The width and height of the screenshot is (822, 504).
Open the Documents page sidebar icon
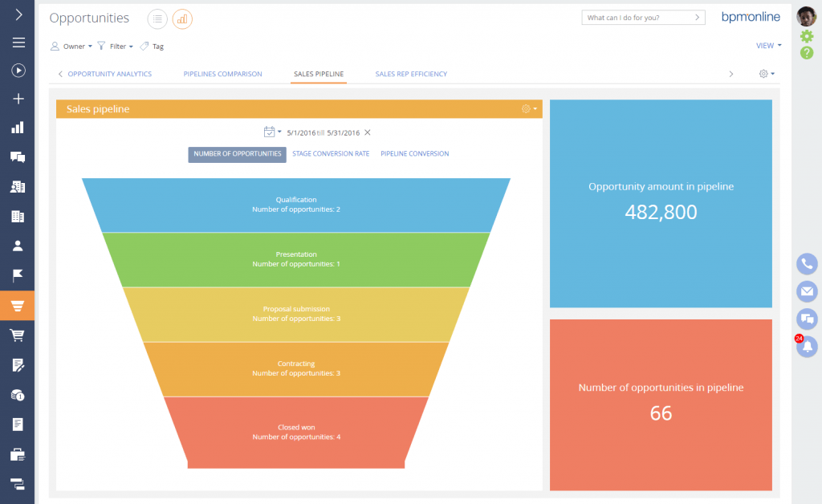point(18,425)
